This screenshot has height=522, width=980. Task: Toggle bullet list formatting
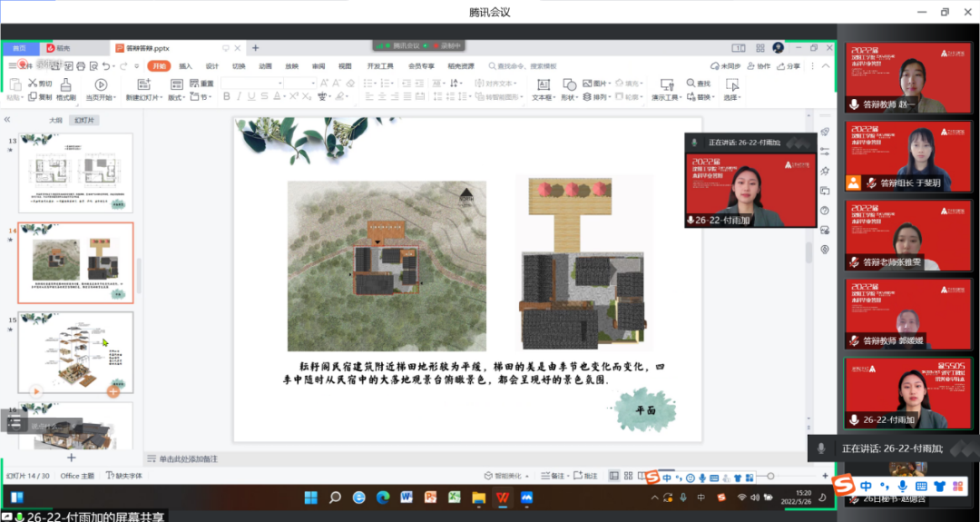point(369,84)
